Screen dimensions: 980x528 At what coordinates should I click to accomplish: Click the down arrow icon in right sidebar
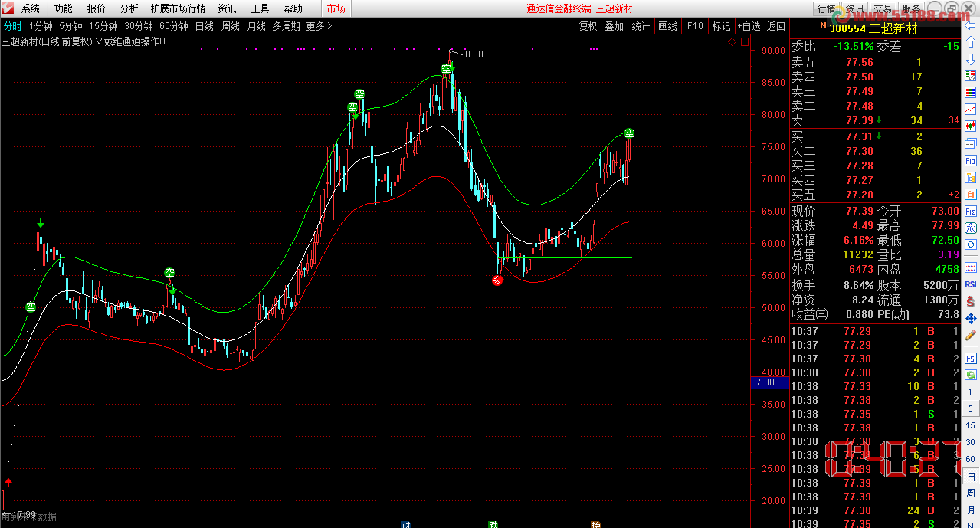(x=971, y=58)
